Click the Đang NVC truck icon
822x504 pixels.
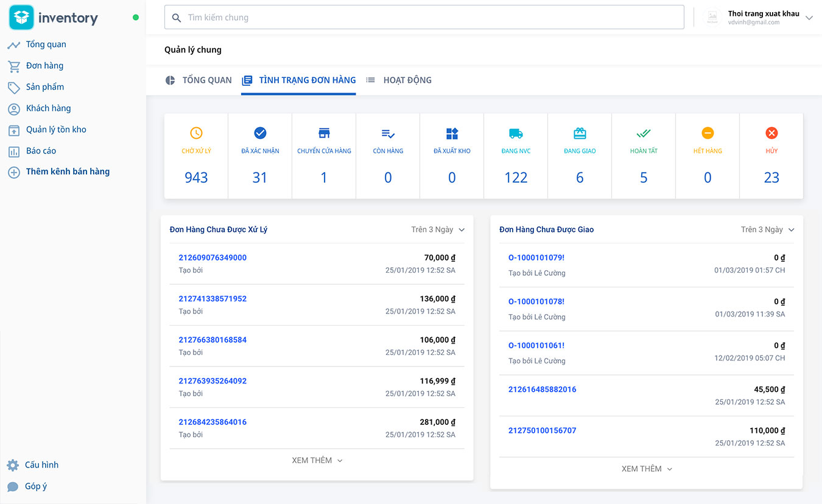[x=516, y=133]
